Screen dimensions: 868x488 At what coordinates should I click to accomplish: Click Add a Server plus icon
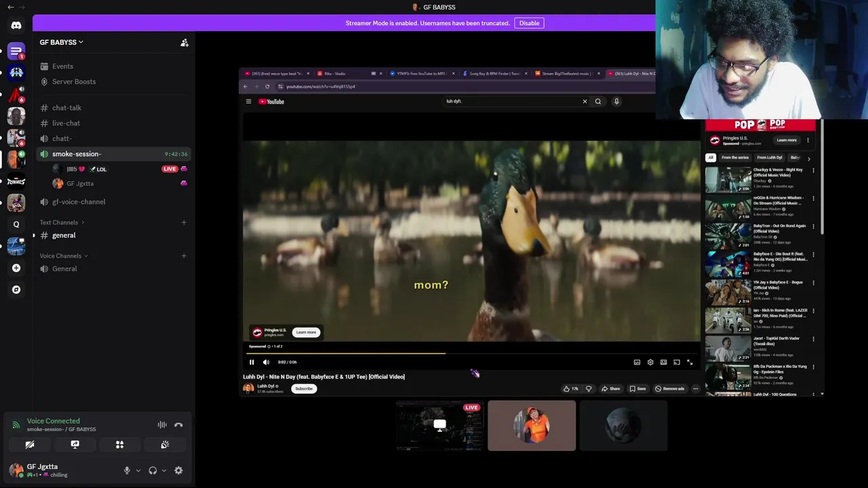tap(16, 268)
